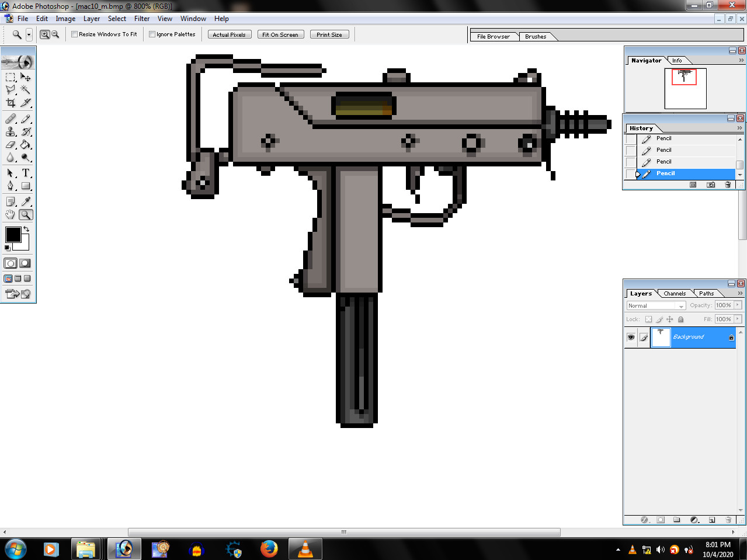Toggle Lock all padlock icon
Image resolution: width=747 pixels, height=560 pixels.
click(x=680, y=319)
